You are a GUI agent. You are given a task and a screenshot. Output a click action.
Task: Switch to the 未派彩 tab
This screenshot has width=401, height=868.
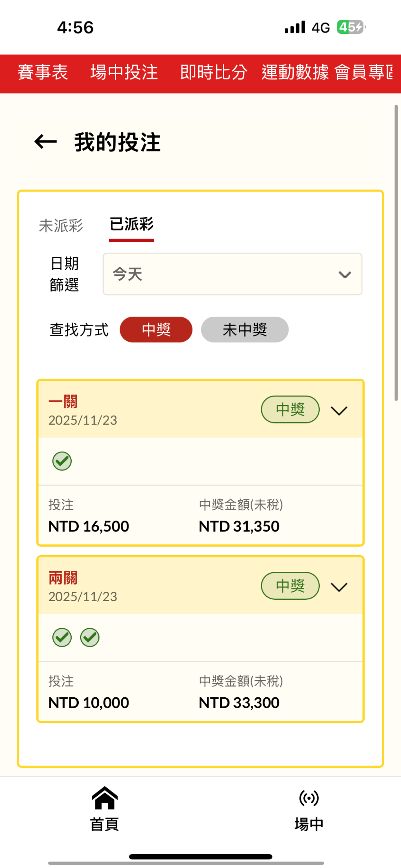tap(61, 226)
